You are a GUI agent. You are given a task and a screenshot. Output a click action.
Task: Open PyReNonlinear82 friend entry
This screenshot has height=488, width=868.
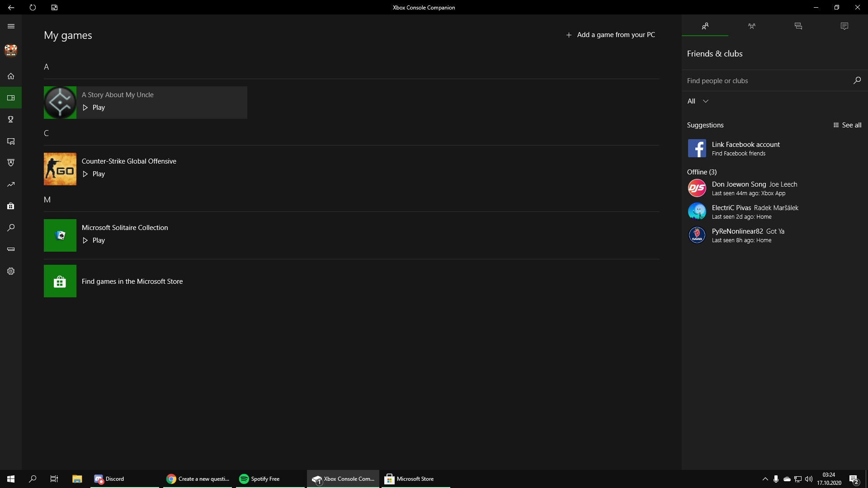pyautogui.click(x=775, y=235)
